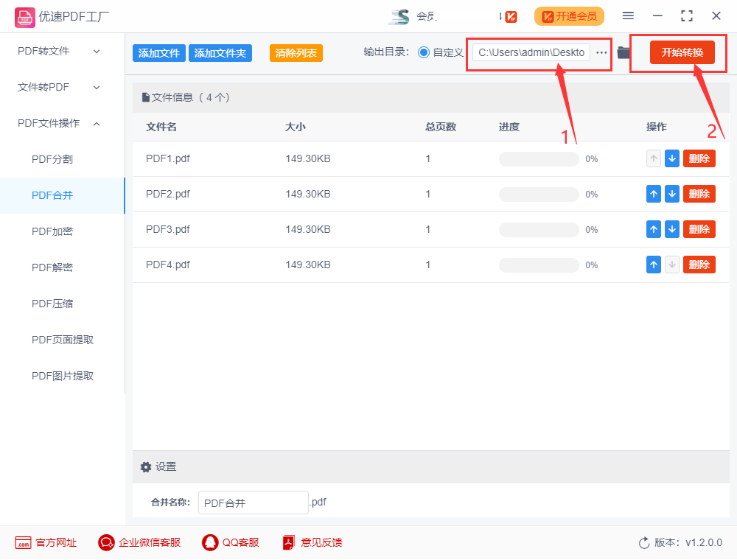737x560 pixels.
Task: Open the 官方网址 link icon
Action: (x=23, y=542)
